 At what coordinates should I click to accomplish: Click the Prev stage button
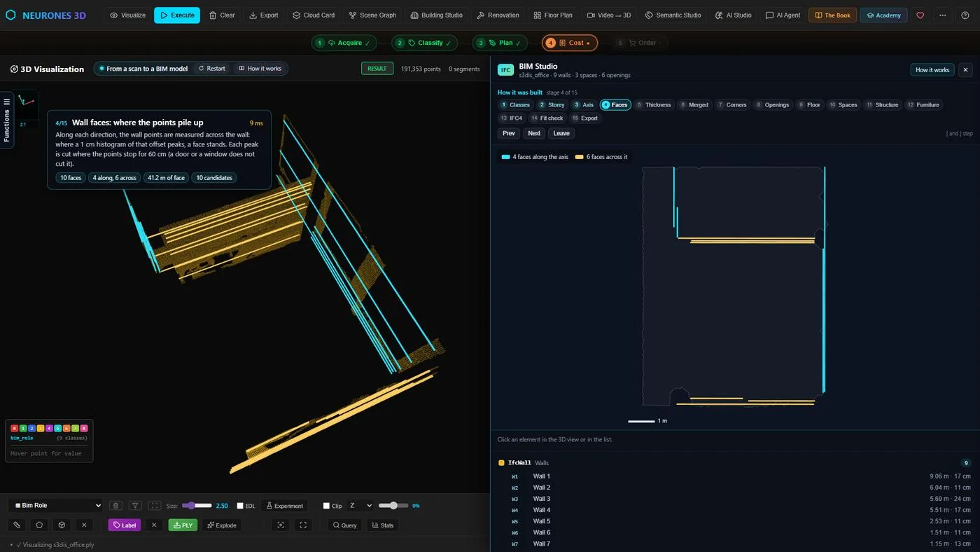(509, 133)
